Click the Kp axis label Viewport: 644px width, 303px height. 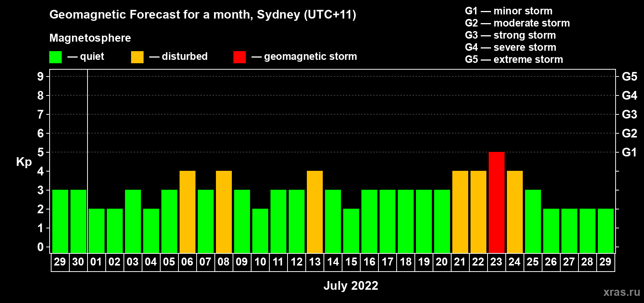24,162
